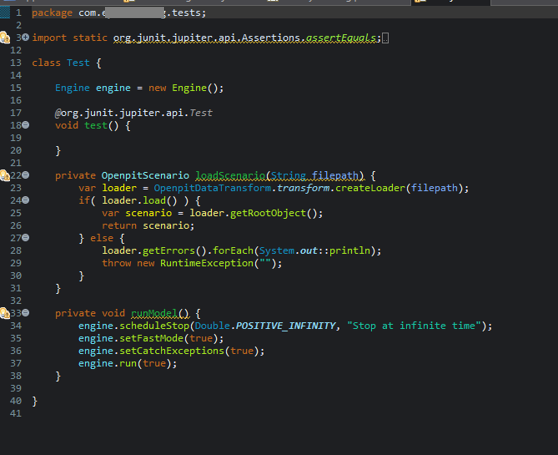
Task: Click 'OpenpitScenario' return type on line 22
Action: click(x=145, y=175)
